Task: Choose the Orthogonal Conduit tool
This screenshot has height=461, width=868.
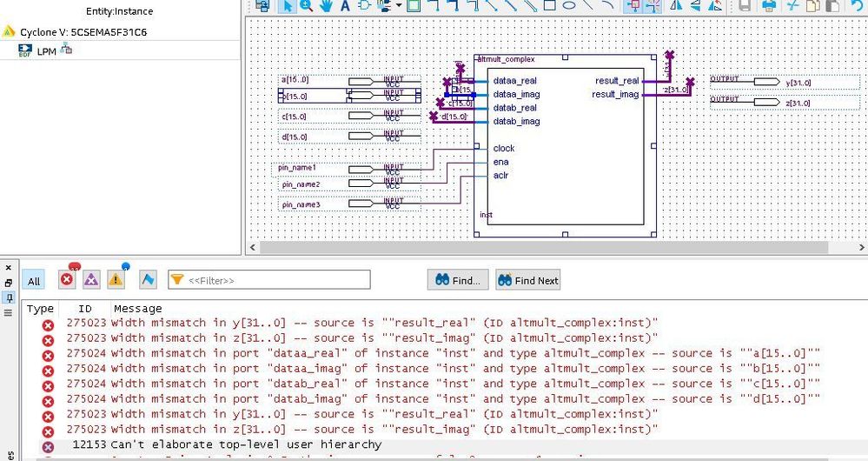Action: [x=473, y=5]
